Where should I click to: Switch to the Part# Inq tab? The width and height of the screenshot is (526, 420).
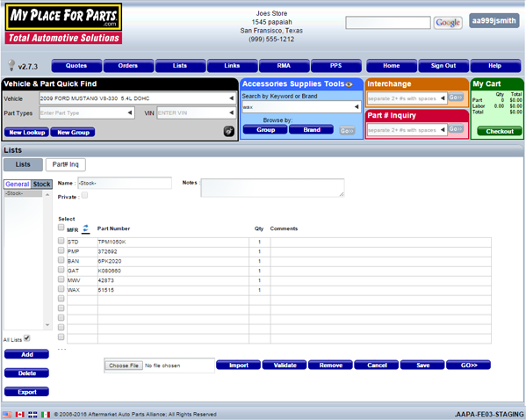click(x=65, y=164)
